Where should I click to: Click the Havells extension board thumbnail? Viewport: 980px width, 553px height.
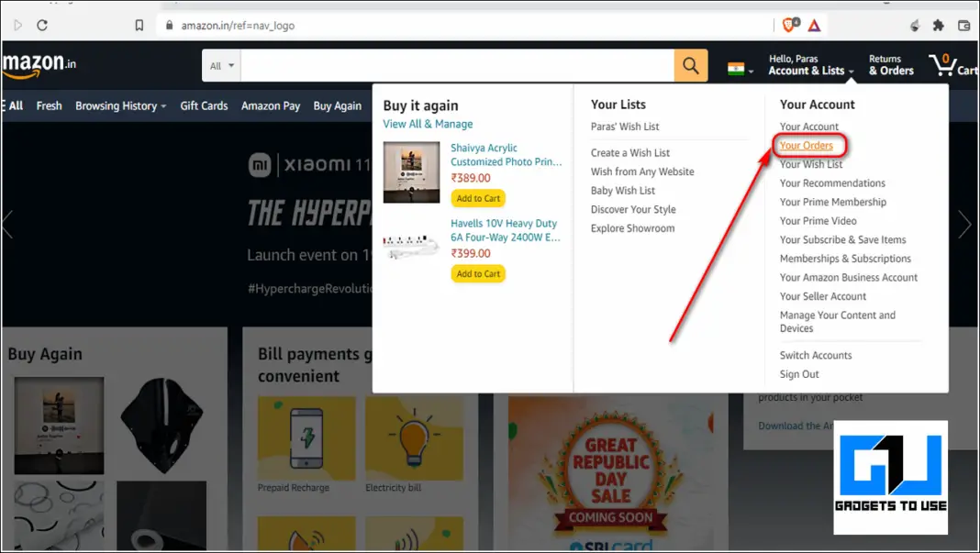pos(411,245)
